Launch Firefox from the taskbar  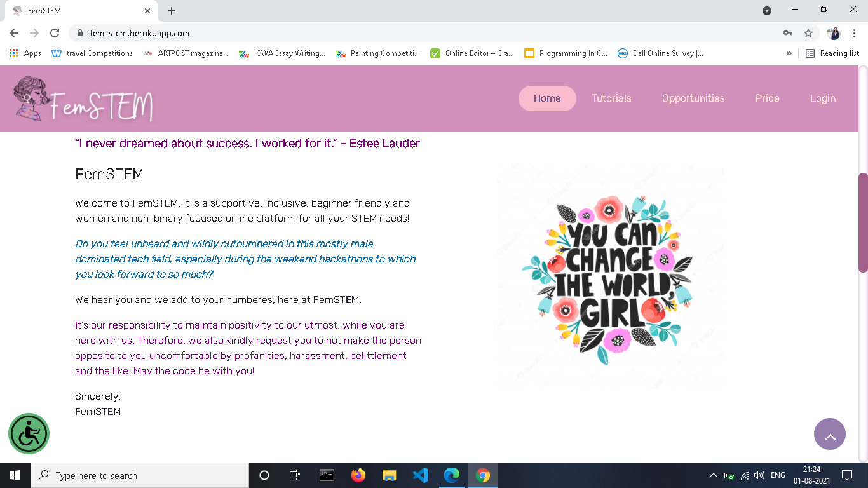(x=358, y=475)
